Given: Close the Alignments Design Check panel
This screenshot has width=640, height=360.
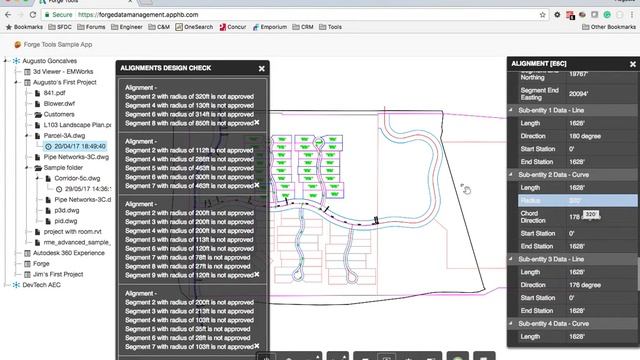Looking at the screenshot, I should [x=262, y=69].
